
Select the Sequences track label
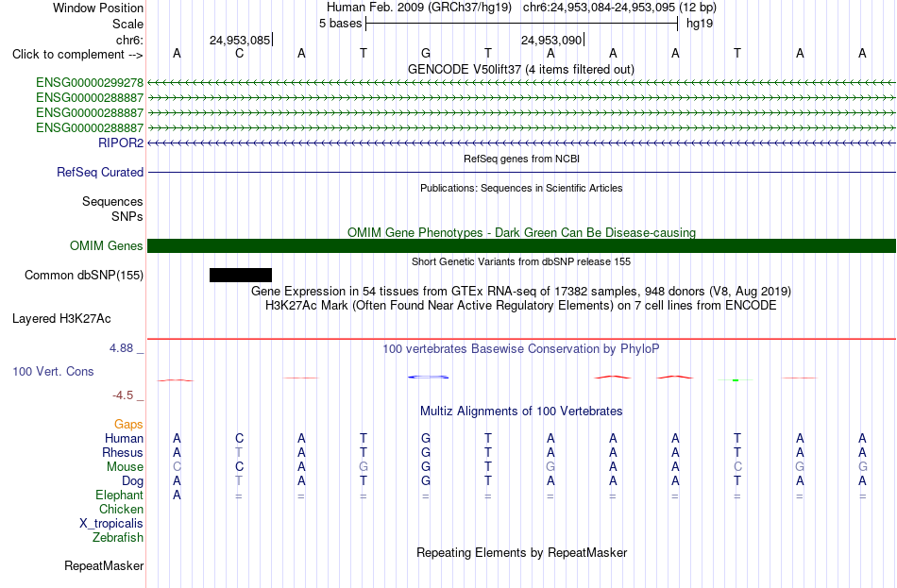(112, 201)
